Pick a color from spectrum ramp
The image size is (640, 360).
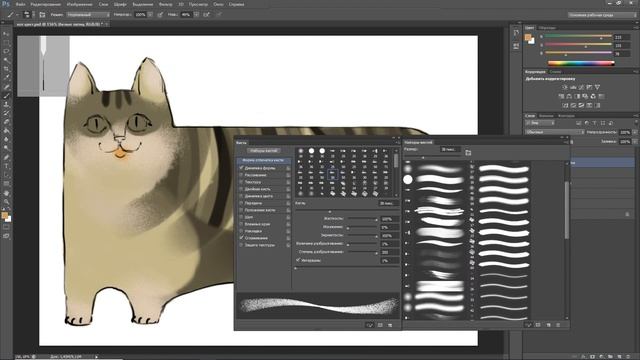coord(581,63)
